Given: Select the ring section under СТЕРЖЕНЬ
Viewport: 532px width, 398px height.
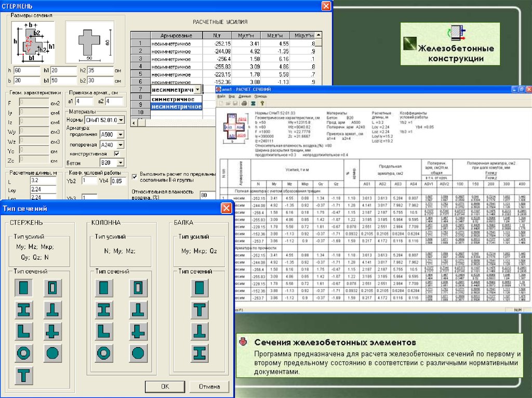Looking at the screenshot, I should coord(23,352).
